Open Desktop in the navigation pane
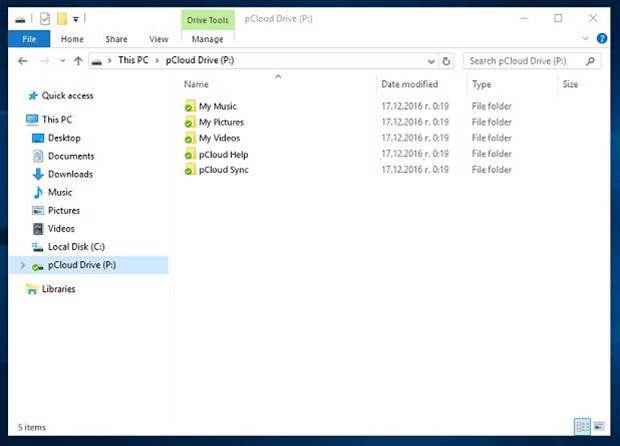Screen dimensions: 620x446 (64, 138)
